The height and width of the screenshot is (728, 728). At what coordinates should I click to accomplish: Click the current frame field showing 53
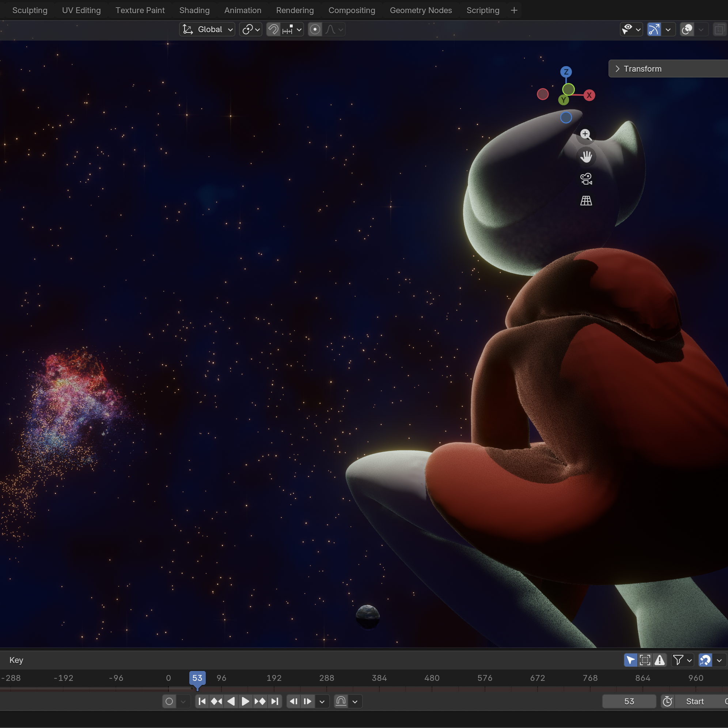tap(629, 701)
